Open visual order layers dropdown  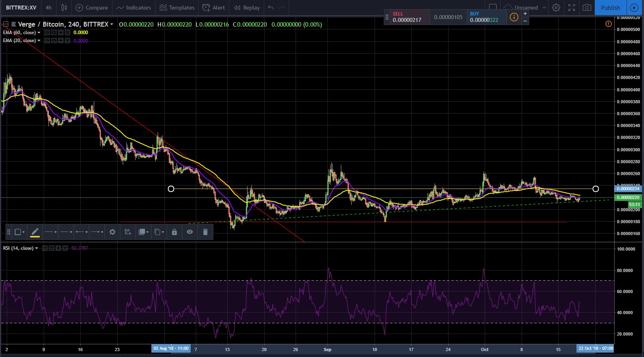pos(143,232)
